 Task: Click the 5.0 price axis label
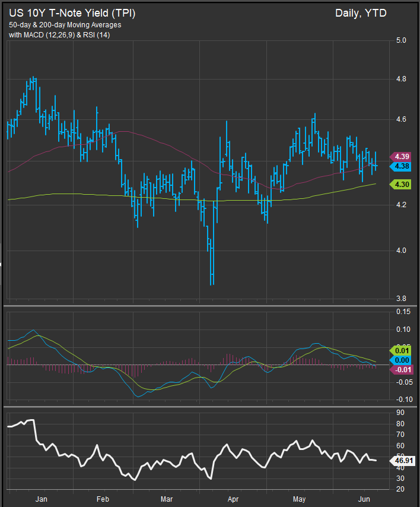[401, 40]
